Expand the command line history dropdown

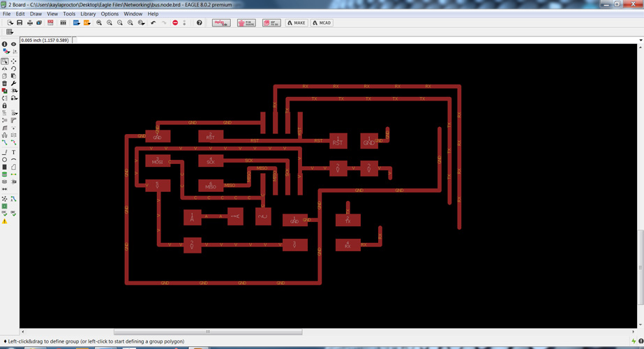[x=641, y=40]
